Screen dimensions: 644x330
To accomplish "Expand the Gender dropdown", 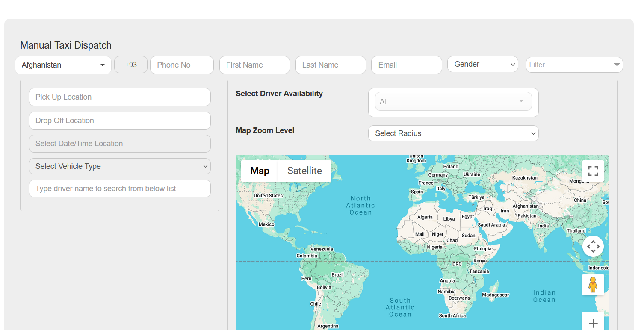I will [x=482, y=65].
